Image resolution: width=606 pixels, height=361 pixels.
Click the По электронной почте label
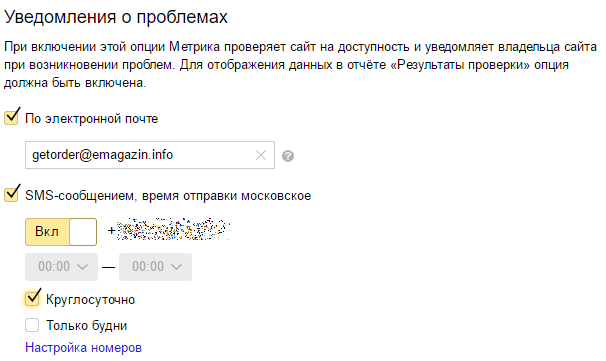click(x=92, y=119)
